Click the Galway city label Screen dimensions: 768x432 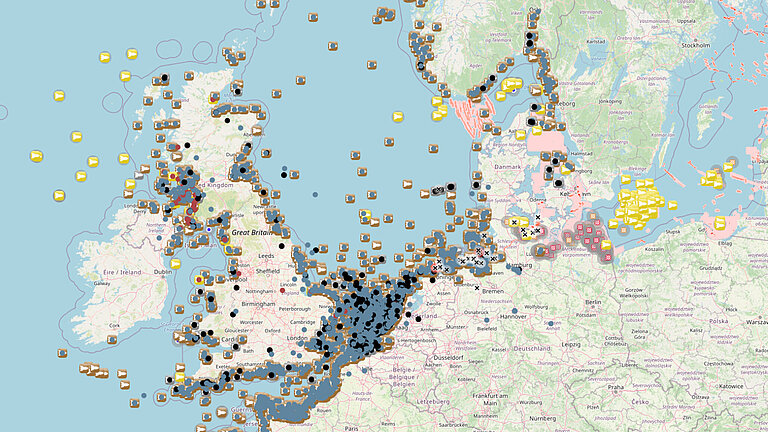click(101, 283)
